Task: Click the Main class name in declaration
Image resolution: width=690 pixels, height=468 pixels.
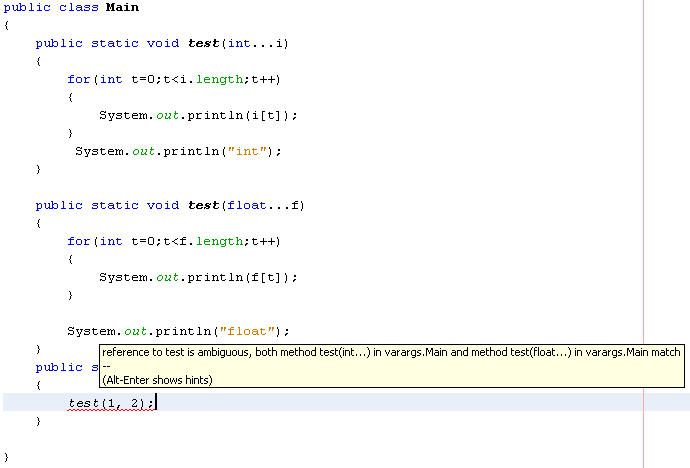Action: click(122, 7)
